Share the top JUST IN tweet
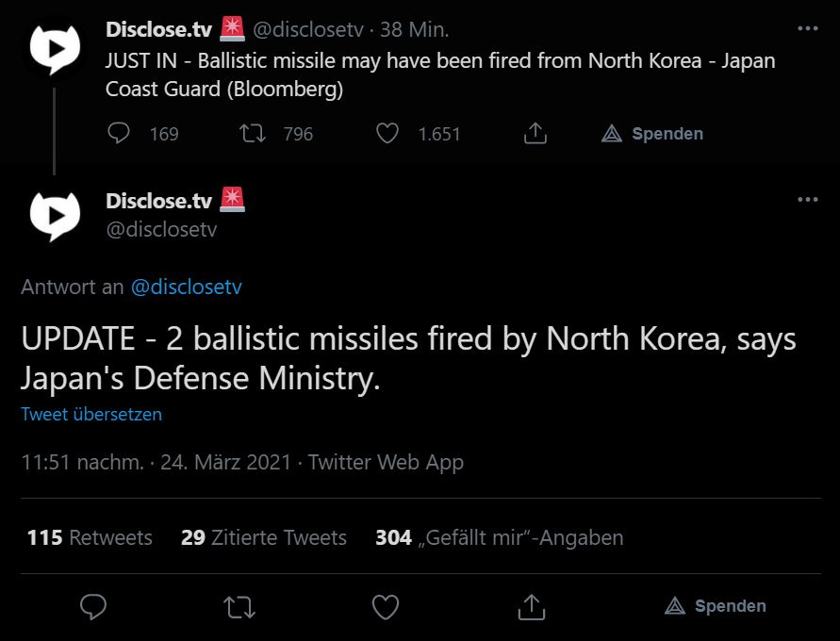 tap(535, 134)
